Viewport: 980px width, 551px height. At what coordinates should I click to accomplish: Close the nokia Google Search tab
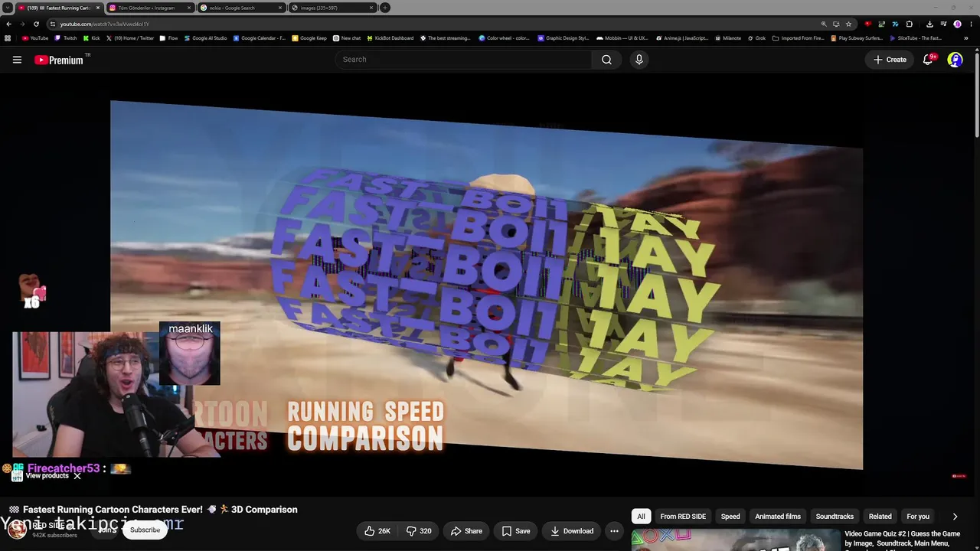tap(280, 8)
